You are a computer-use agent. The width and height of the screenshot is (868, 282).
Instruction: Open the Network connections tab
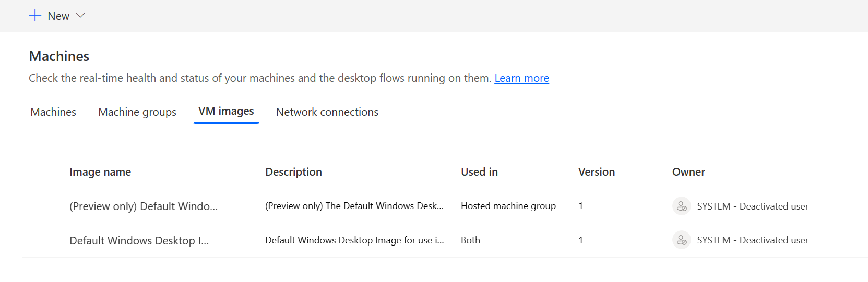click(x=327, y=112)
